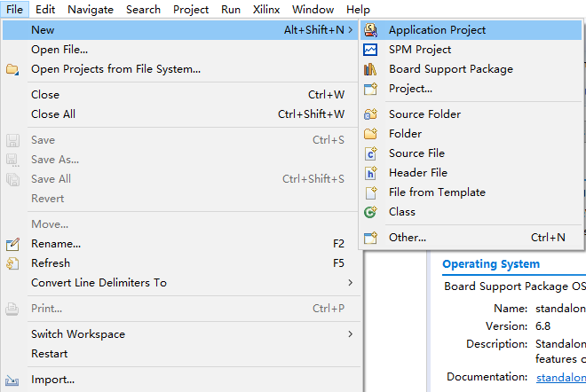The width and height of the screenshot is (586, 392).
Task: Choose Open File... from File menu
Action: (x=180, y=50)
